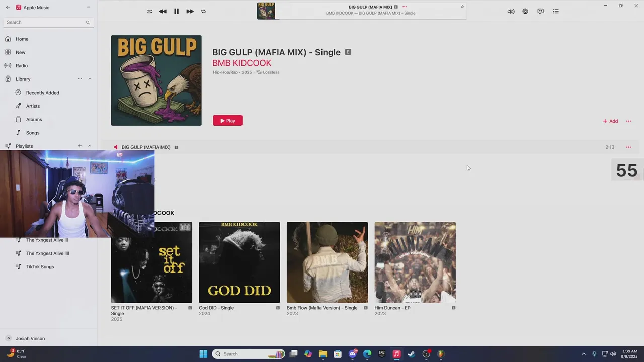Open SET IT OFF (MAFIA VERSION) title link
Screen dimensions: 644x362
click(x=144, y=311)
